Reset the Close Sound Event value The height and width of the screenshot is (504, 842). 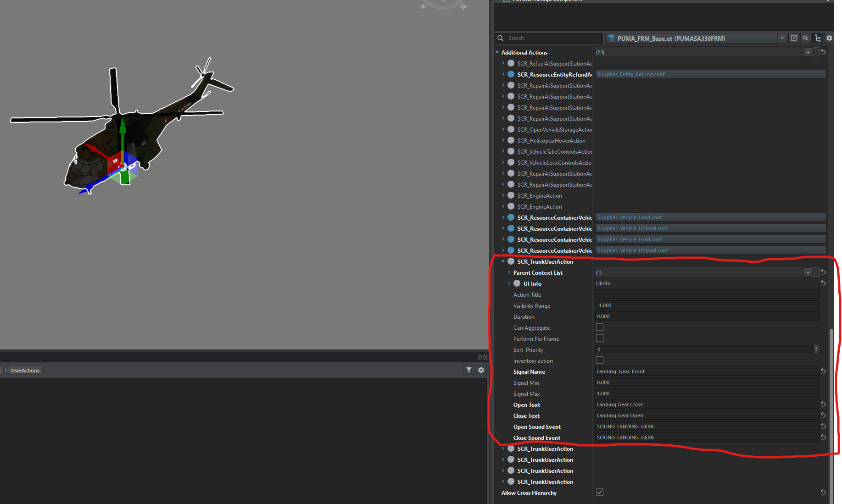(x=823, y=438)
